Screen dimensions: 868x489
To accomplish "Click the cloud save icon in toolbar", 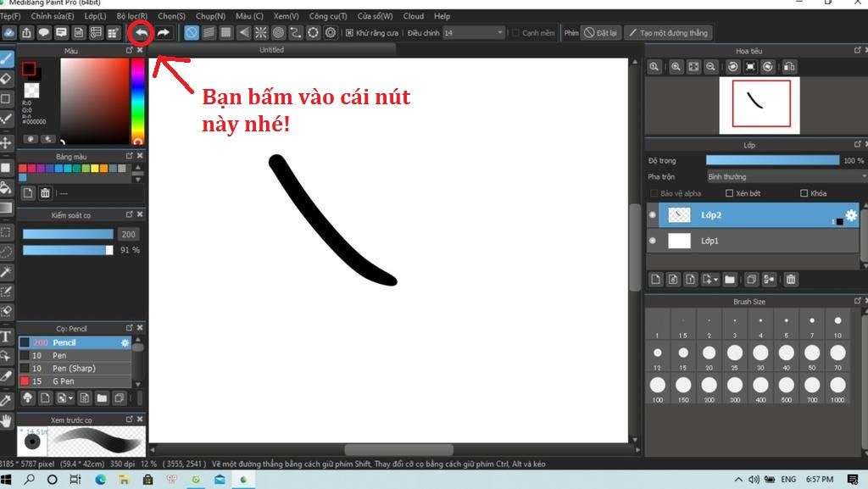I will click(8, 33).
